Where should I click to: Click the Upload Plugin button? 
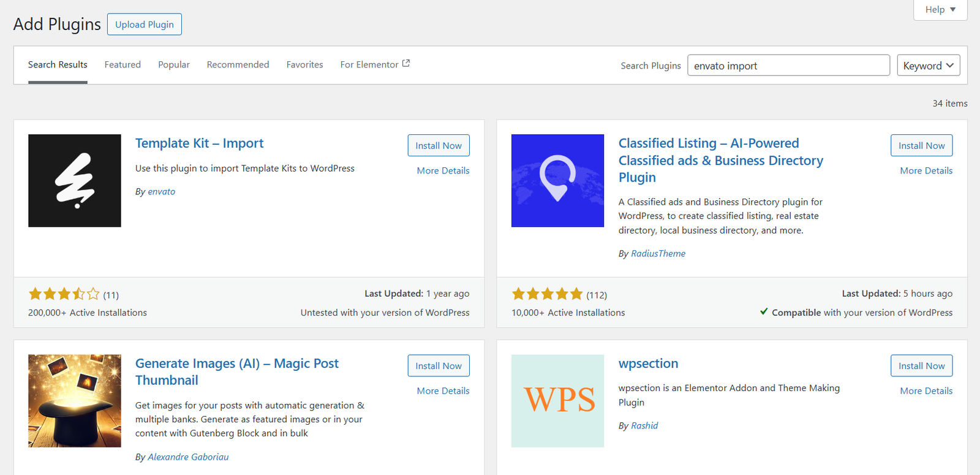[145, 25]
